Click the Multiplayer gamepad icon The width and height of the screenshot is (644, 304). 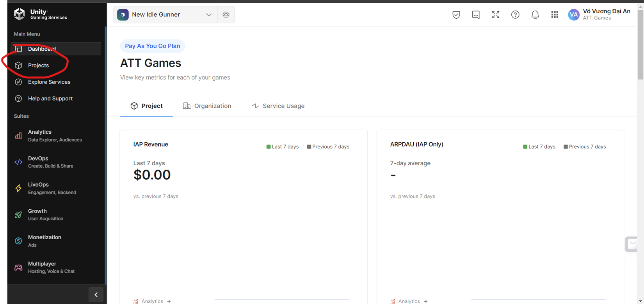point(18,267)
